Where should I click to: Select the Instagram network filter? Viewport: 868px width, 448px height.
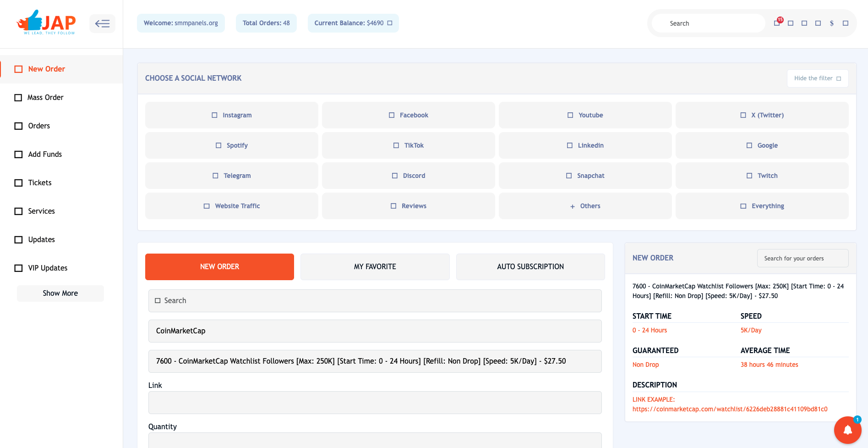click(231, 115)
